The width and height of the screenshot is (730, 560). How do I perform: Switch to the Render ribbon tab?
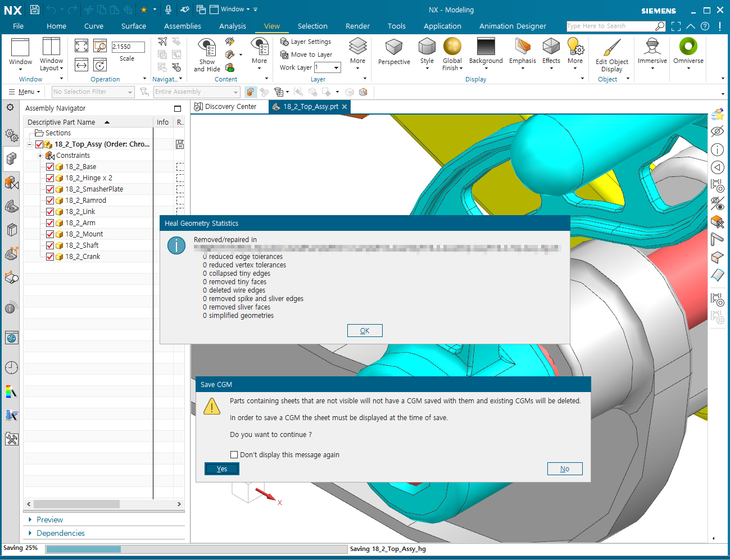pyautogui.click(x=357, y=26)
